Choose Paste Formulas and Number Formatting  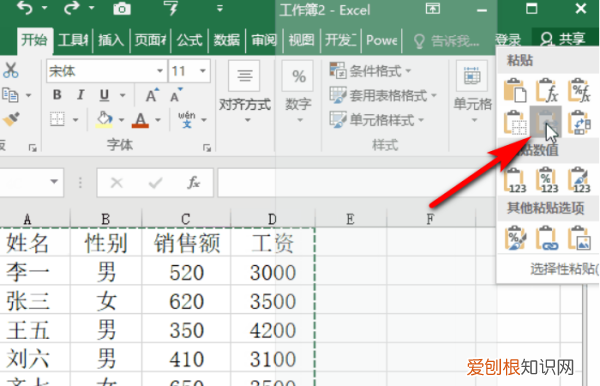(x=579, y=90)
